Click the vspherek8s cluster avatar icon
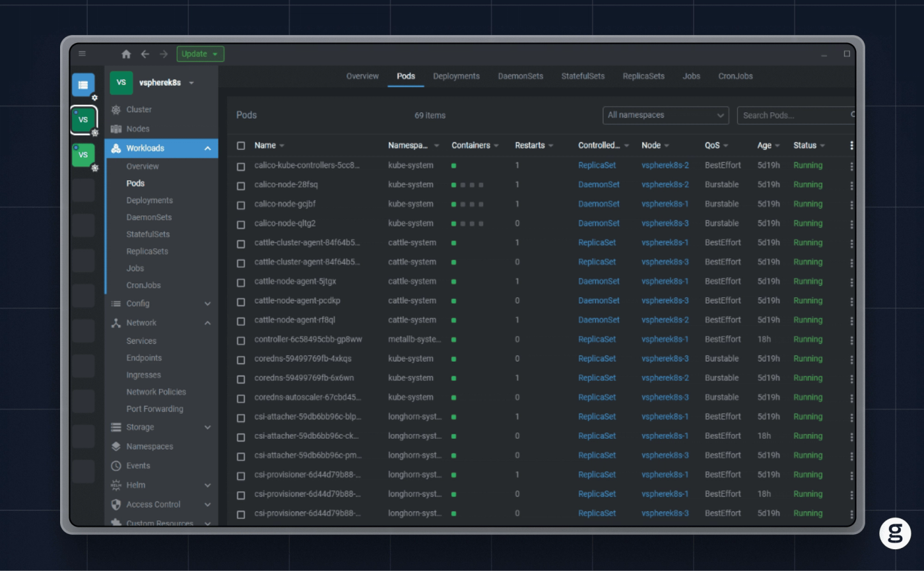Image resolution: width=924 pixels, height=571 pixels. tap(121, 83)
